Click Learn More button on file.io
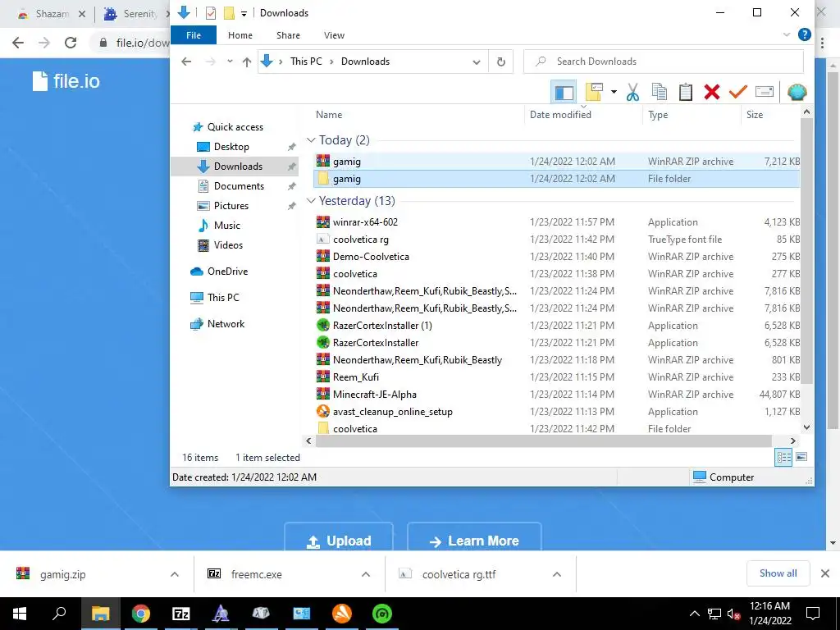The height and width of the screenshot is (630, 840). [474, 537]
